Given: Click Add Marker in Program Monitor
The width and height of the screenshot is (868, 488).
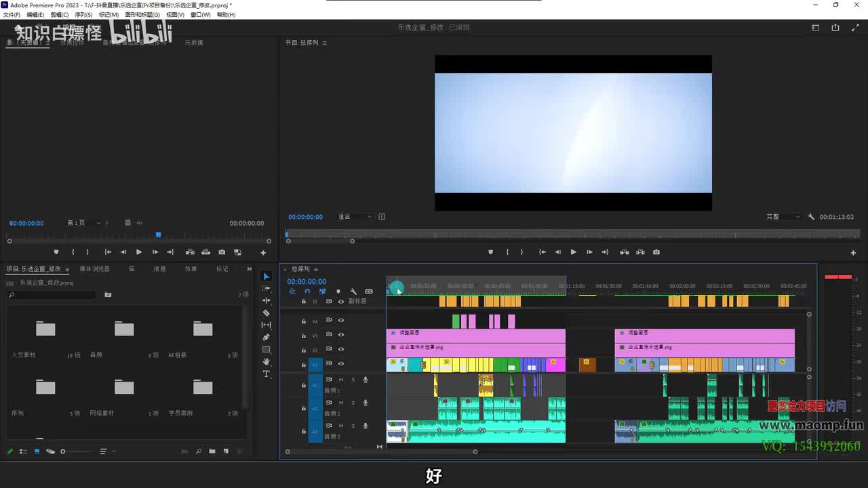Looking at the screenshot, I should (x=490, y=252).
